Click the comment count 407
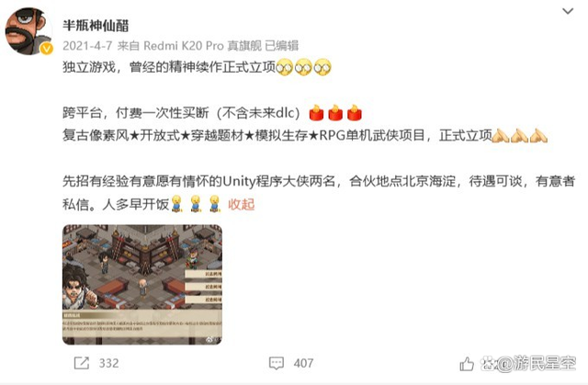Image resolution: width=588 pixels, height=385 pixels. (x=303, y=363)
